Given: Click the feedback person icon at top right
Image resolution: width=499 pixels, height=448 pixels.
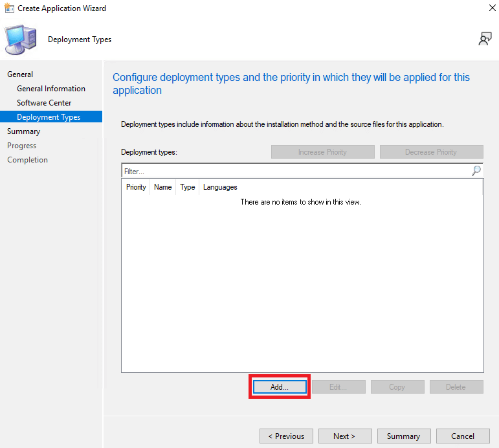Looking at the screenshot, I should (x=485, y=39).
